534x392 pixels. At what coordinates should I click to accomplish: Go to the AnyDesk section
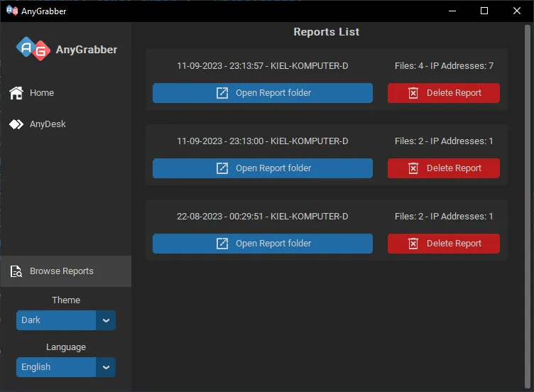[66, 124]
